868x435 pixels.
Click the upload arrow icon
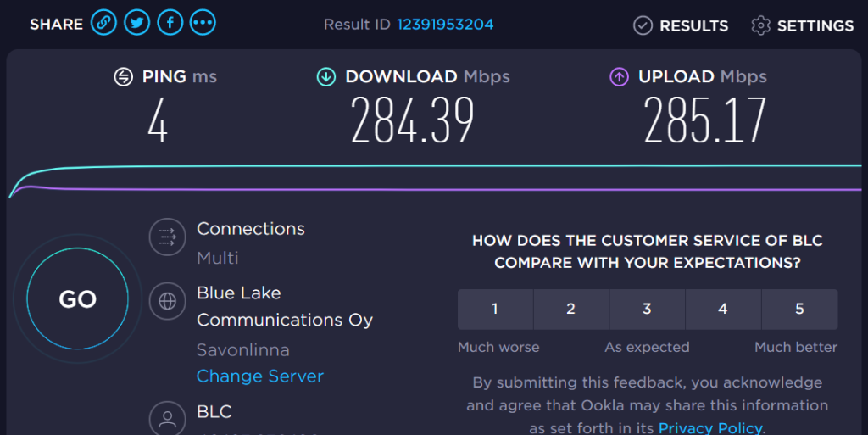(x=619, y=77)
